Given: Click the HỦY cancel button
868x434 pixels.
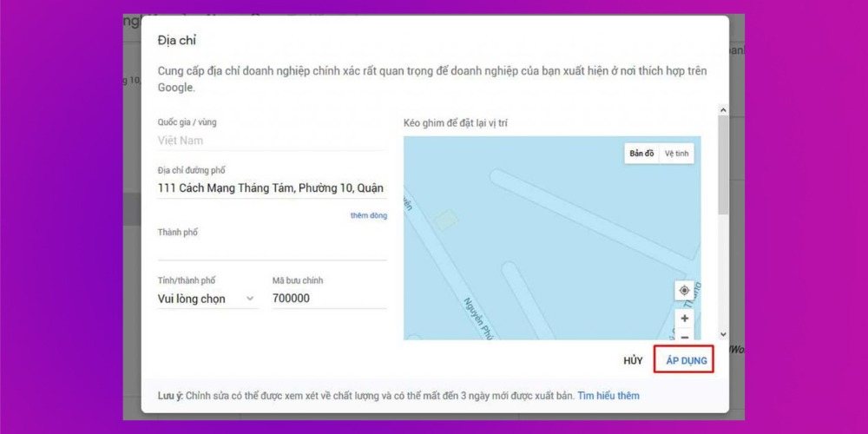Looking at the screenshot, I should [633, 360].
